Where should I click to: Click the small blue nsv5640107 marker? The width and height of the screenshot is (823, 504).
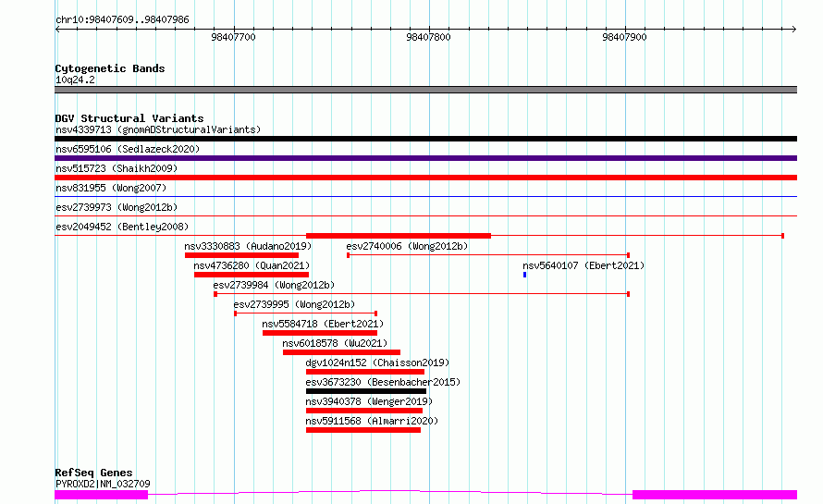[x=525, y=275]
